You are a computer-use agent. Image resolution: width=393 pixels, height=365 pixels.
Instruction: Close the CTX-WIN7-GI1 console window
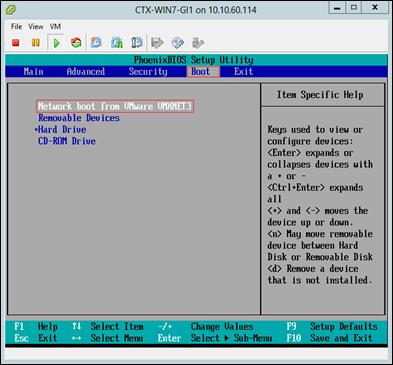point(375,7)
